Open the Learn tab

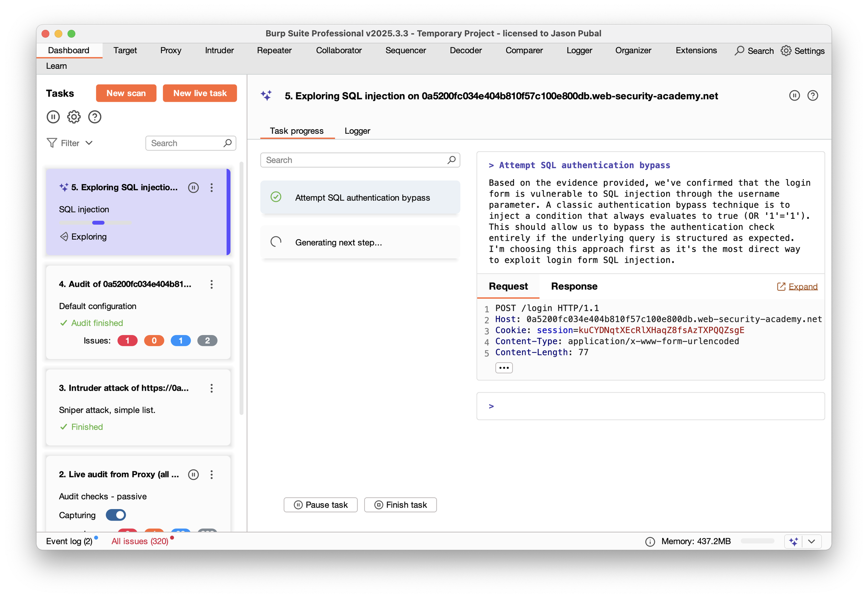[57, 66]
